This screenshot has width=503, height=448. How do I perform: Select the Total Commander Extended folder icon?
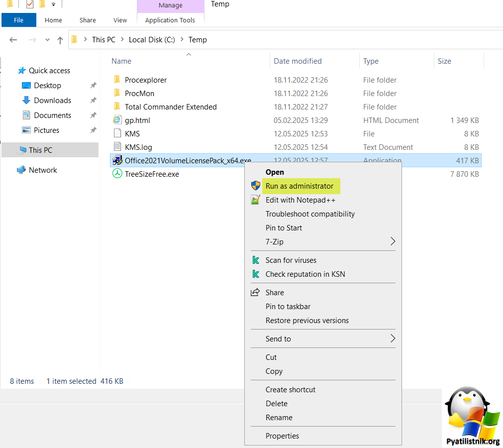pos(117,107)
